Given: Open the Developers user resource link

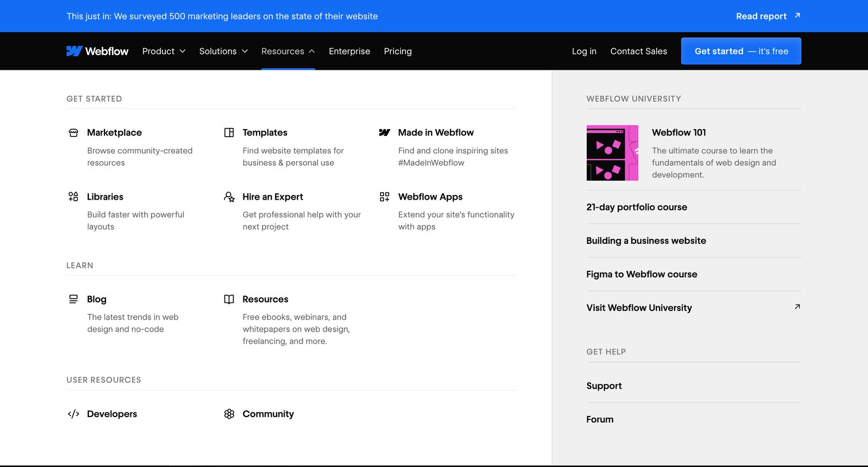Looking at the screenshot, I should (112, 414).
